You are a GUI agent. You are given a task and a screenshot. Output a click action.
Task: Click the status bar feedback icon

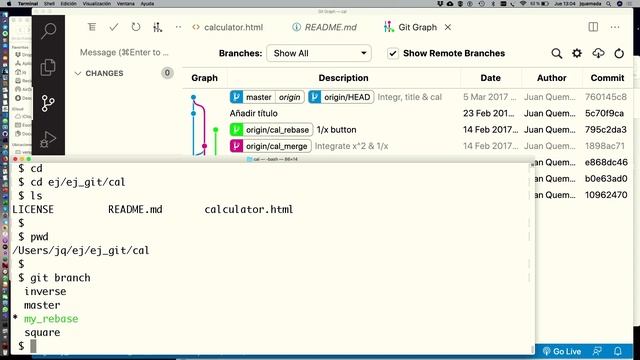click(597, 351)
